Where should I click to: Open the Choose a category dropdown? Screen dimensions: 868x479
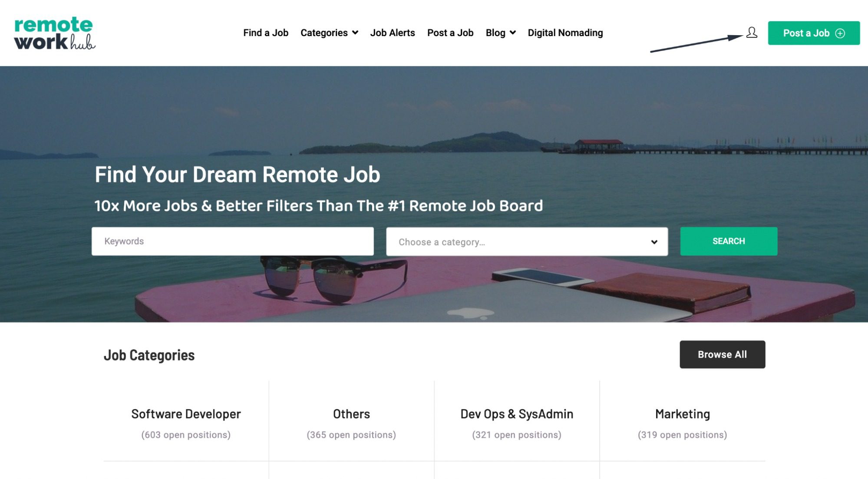click(527, 241)
